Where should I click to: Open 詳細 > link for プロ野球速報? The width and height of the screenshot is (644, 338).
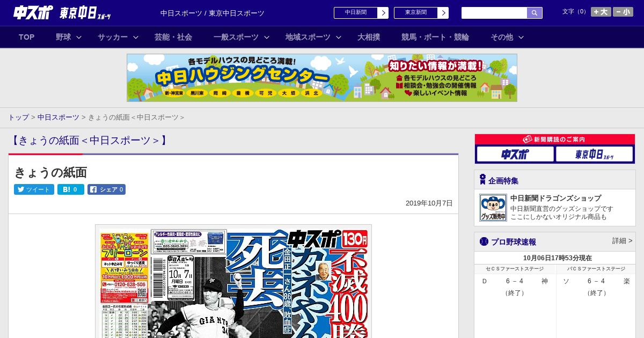click(x=622, y=241)
